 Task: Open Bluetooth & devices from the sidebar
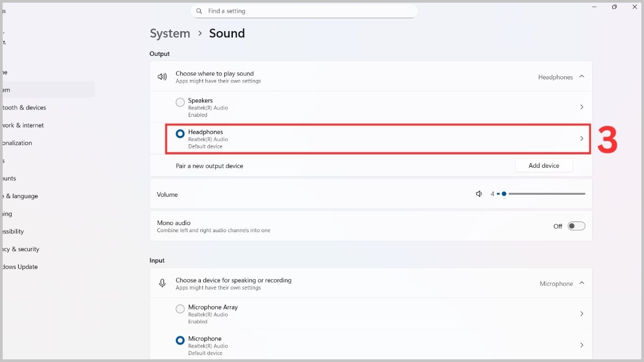tap(24, 107)
